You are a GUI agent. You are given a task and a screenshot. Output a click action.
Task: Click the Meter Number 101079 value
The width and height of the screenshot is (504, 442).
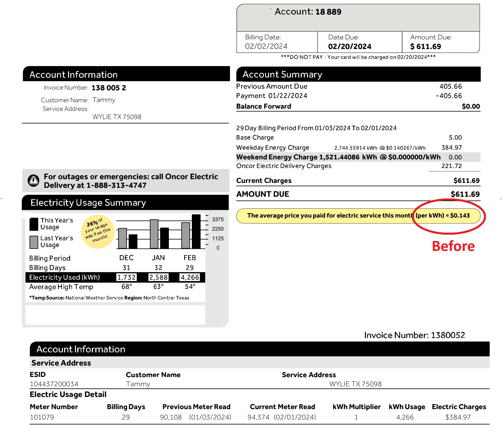(42, 417)
